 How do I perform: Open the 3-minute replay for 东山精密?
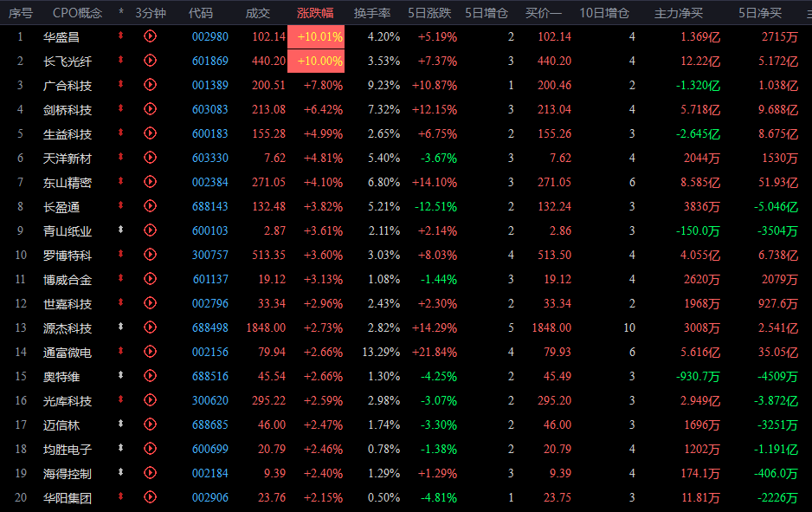click(x=150, y=182)
